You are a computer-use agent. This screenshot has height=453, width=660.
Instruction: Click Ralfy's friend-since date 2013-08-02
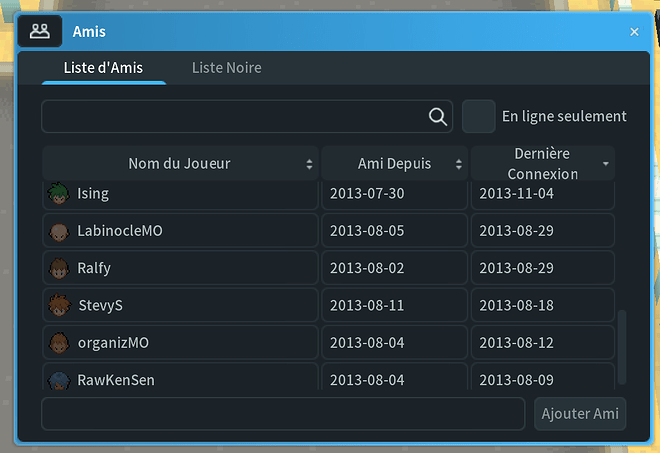pos(367,268)
